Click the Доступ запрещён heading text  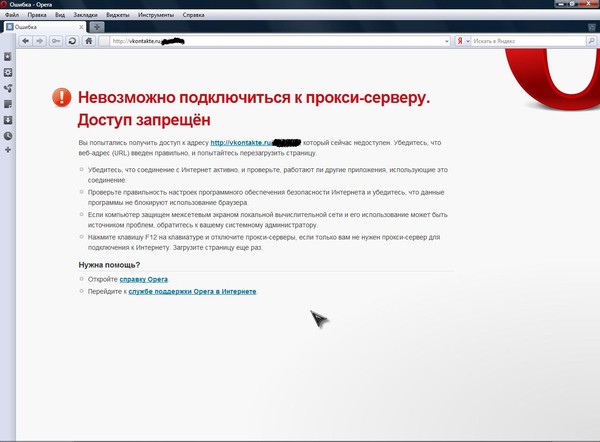pos(144,120)
